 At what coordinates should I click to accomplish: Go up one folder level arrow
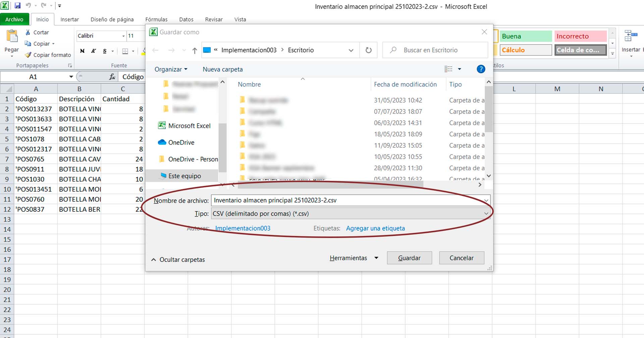195,50
